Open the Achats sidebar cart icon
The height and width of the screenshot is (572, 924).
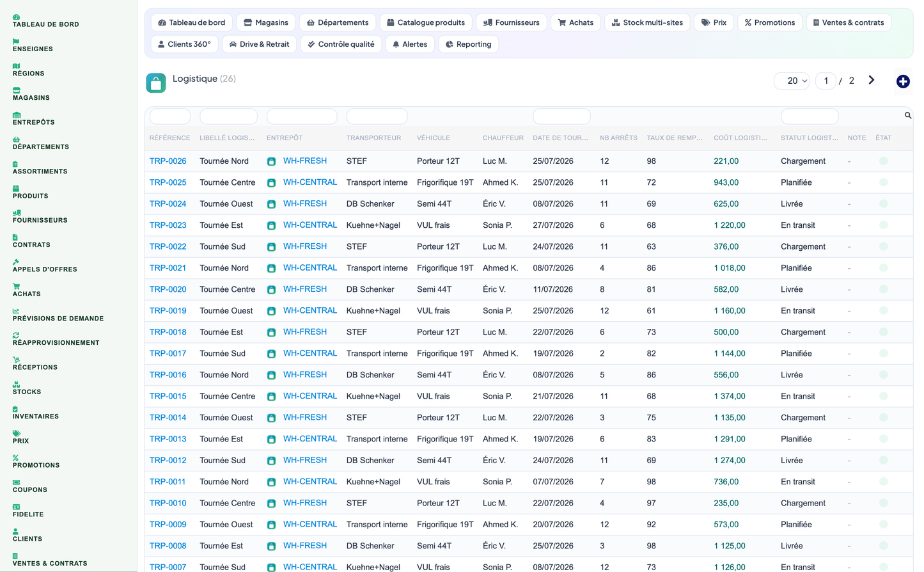(16, 286)
